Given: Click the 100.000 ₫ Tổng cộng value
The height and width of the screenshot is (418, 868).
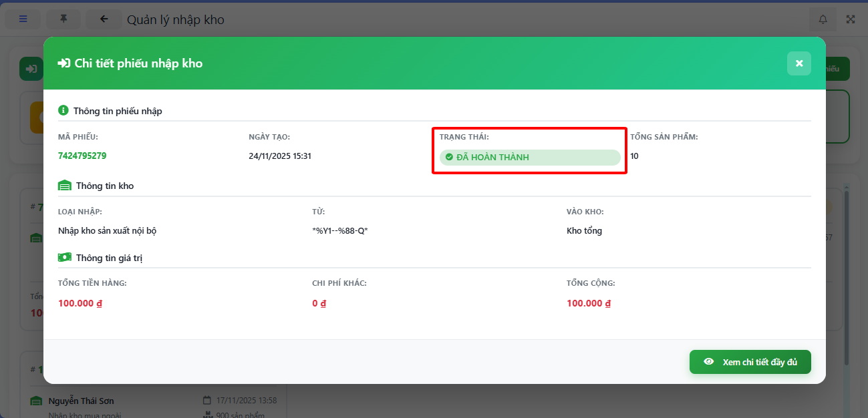Looking at the screenshot, I should pyautogui.click(x=588, y=303).
